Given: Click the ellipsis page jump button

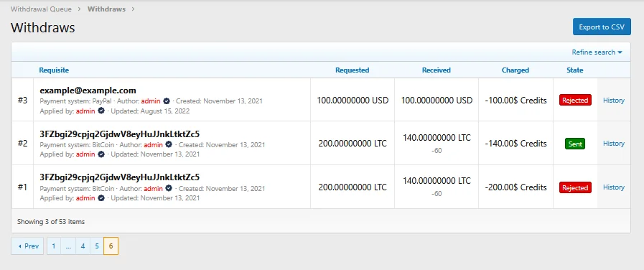Looking at the screenshot, I should click(68, 246).
